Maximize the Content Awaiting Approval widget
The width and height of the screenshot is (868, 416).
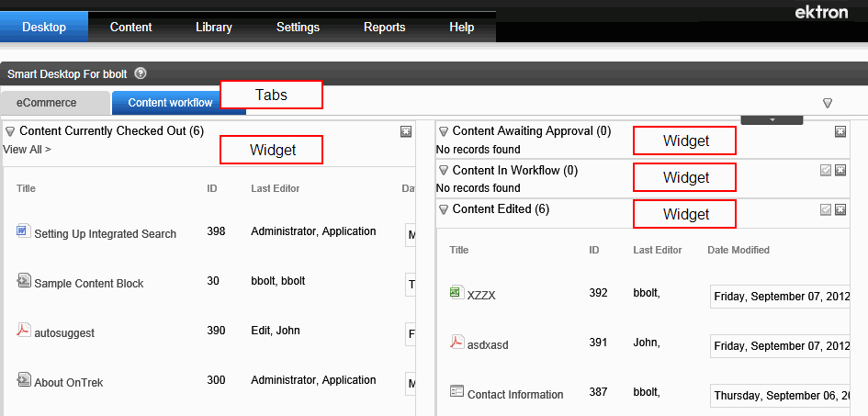(x=840, y=131)
